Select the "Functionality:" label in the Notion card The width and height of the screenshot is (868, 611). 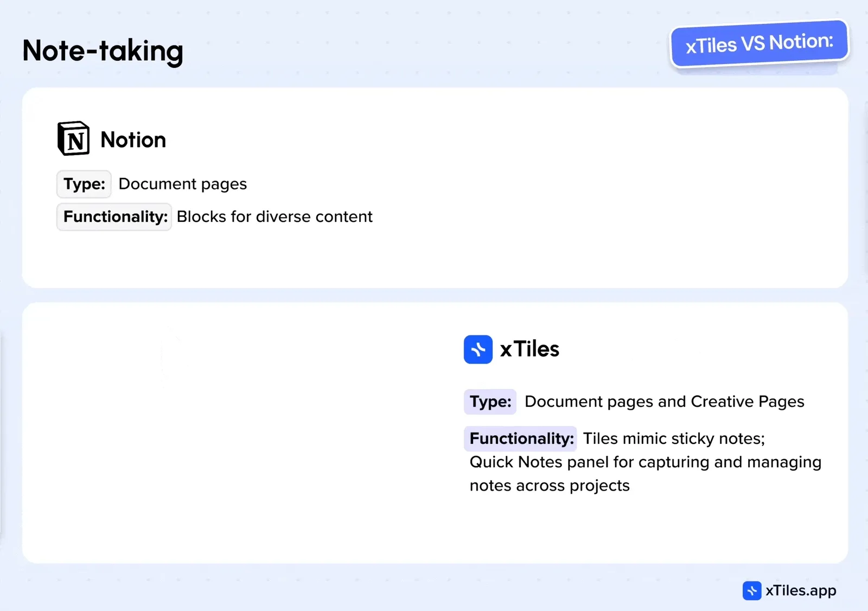114,217
